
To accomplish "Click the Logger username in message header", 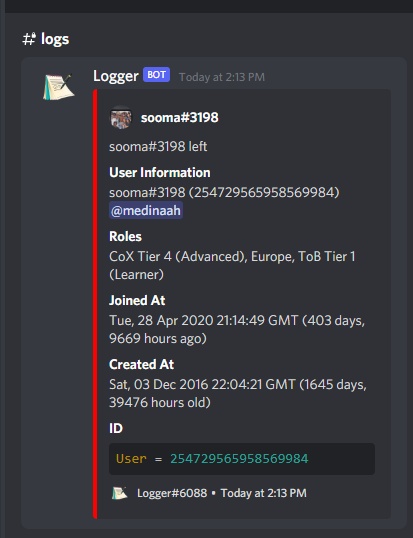I will (116, 76).
